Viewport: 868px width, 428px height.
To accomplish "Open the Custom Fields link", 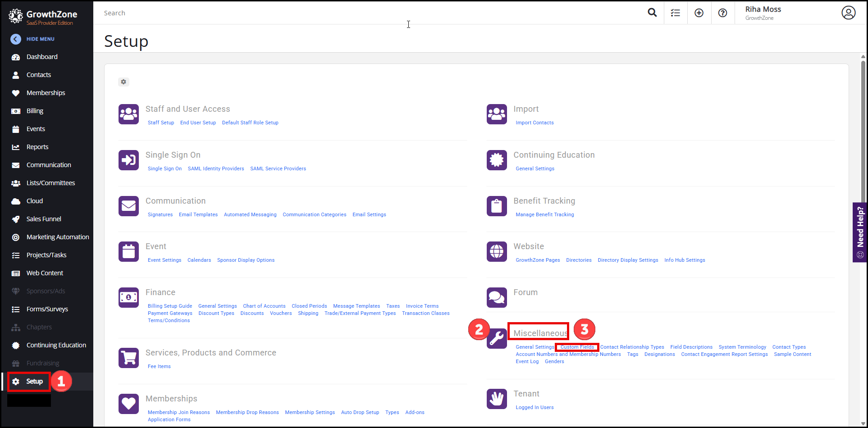I will (577, 347).
